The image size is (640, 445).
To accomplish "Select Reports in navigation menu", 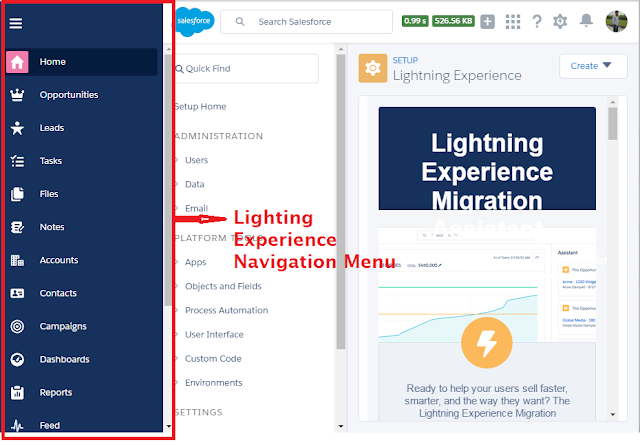I will 56,393.
